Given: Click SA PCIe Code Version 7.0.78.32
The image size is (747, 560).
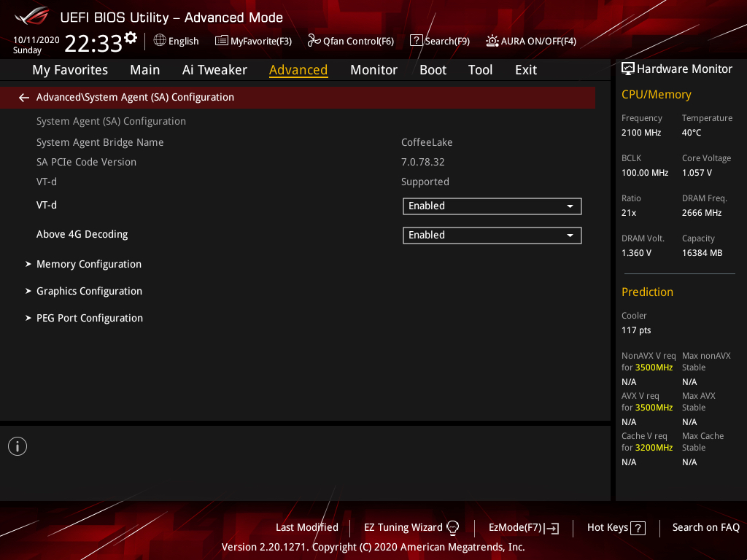Looking at the screenshot, I should pos(422,162).
